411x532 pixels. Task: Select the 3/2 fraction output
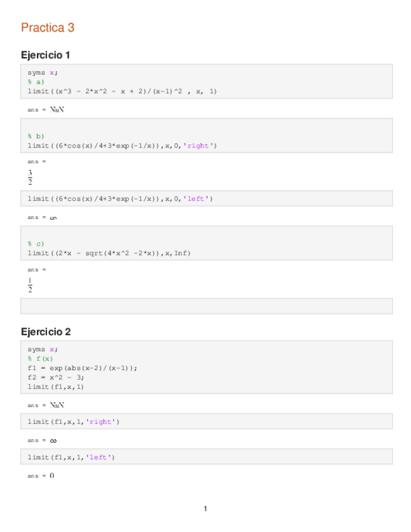30,178
